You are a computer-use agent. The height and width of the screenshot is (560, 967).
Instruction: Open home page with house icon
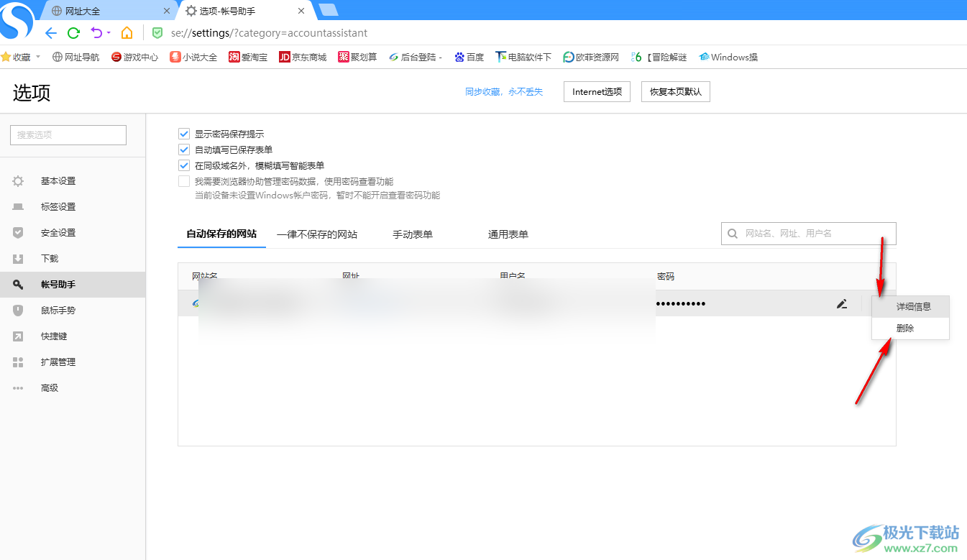click(x=127, y=33)
